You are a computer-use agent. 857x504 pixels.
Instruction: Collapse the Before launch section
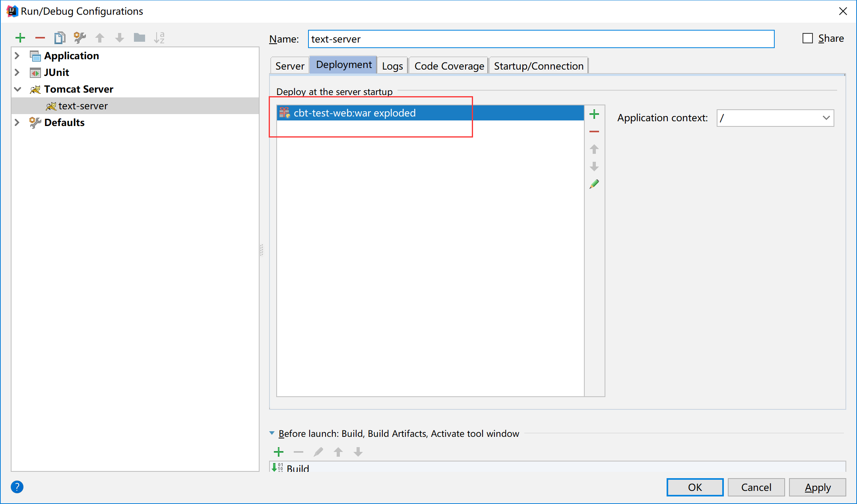click(x=272, y=433)
